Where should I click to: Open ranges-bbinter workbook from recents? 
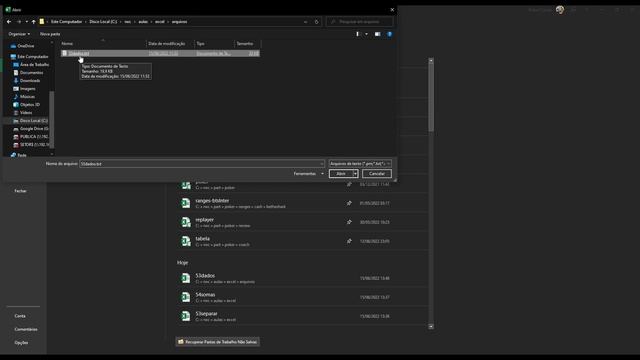[x=302, y=203]
